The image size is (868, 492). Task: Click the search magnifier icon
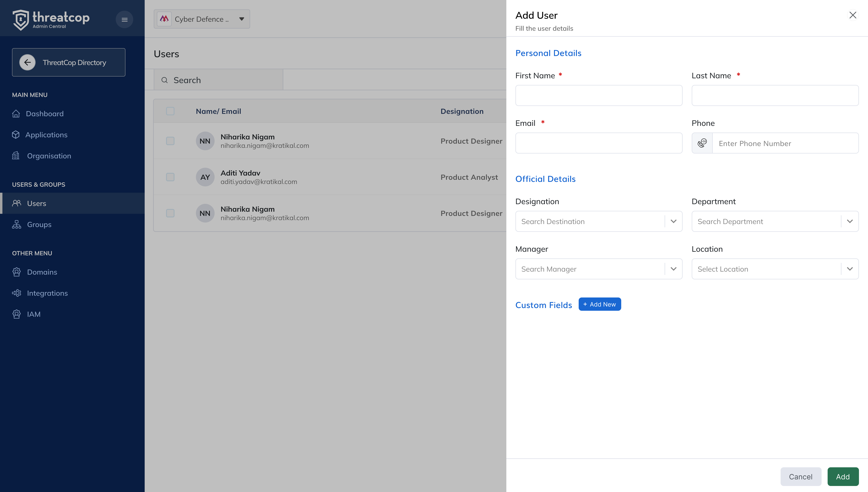(x=165, y=80)
